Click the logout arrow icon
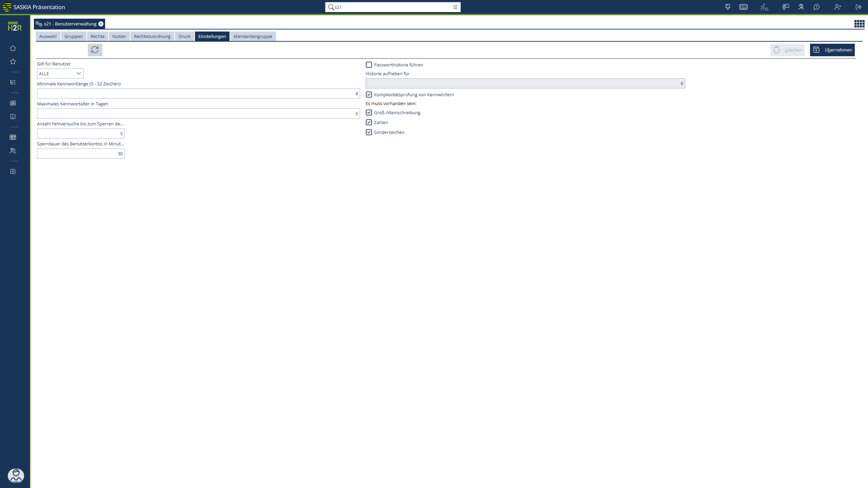 tap(859, 7)
